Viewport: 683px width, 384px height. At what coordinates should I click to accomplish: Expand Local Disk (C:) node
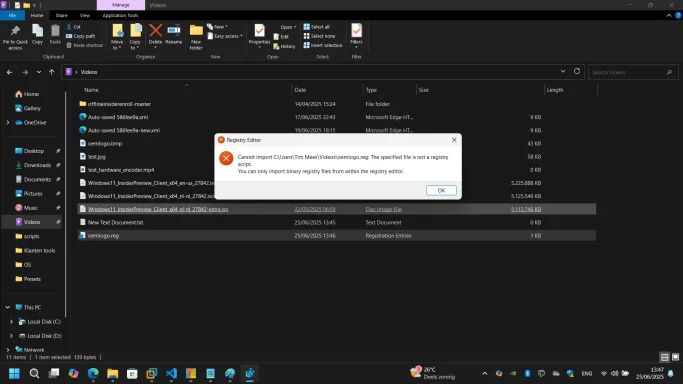[11, 321]
